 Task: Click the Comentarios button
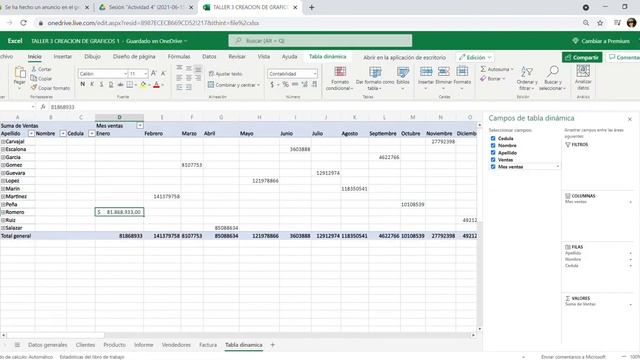point(623,58)
